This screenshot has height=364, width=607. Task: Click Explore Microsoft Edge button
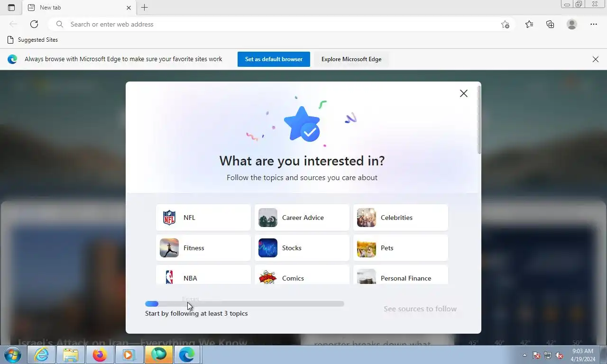click(x=351, y=59)
